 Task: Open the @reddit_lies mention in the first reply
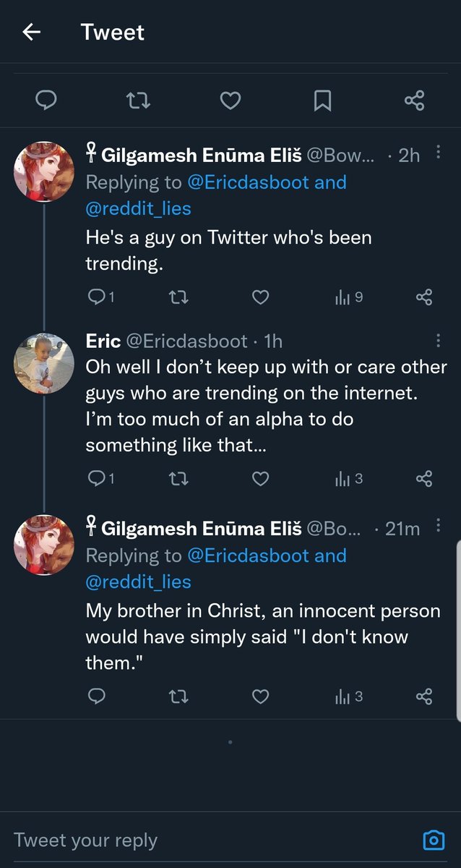click(138, 209)
